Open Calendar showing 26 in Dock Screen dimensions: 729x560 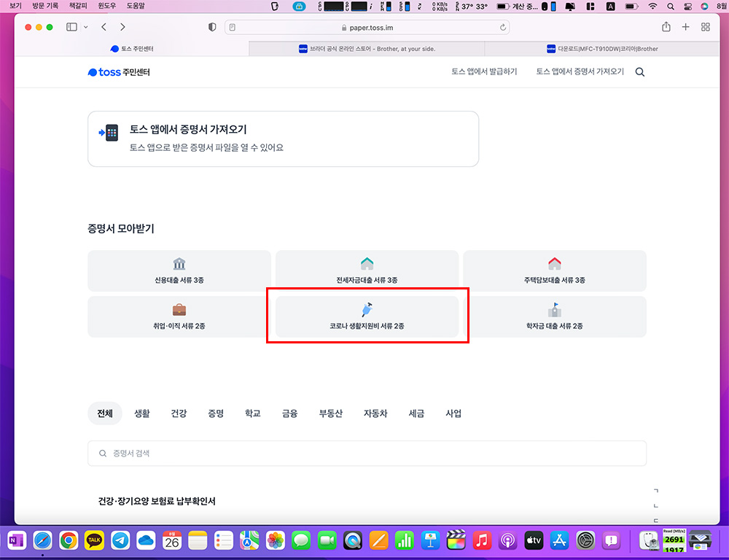172,540
